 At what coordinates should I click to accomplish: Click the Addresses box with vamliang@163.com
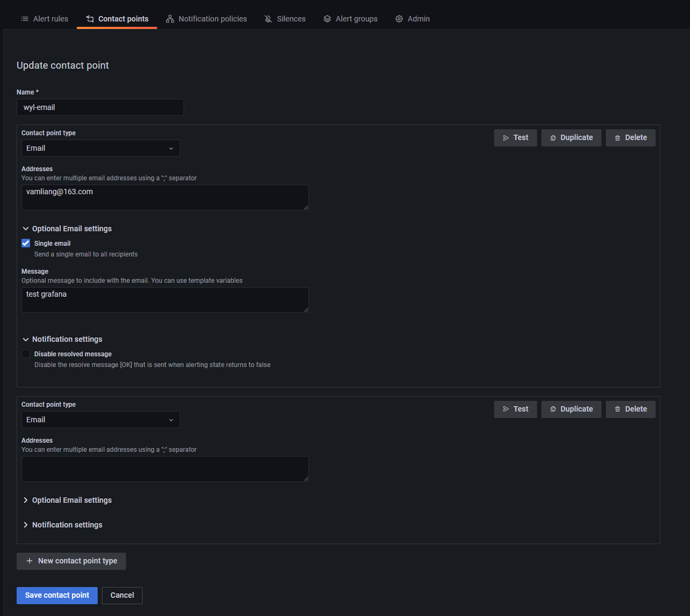tap(165, 197)
